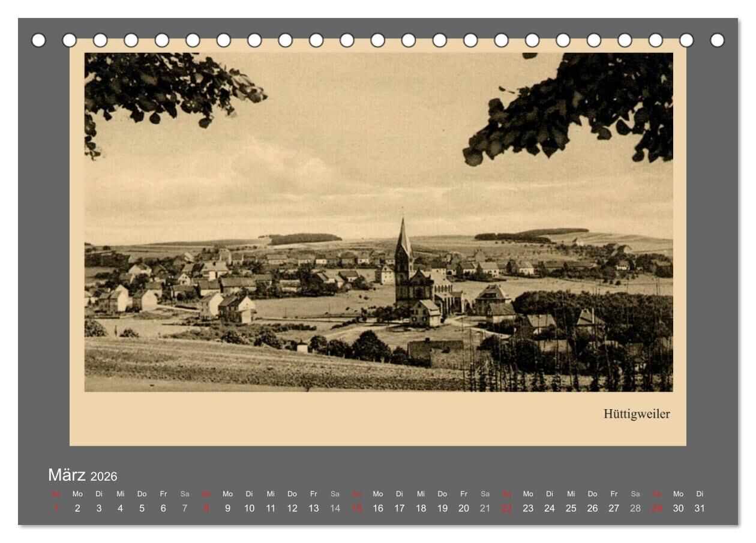Click Monday date 16
Viewport: 756px width, 543px height.
coord(378,508)
